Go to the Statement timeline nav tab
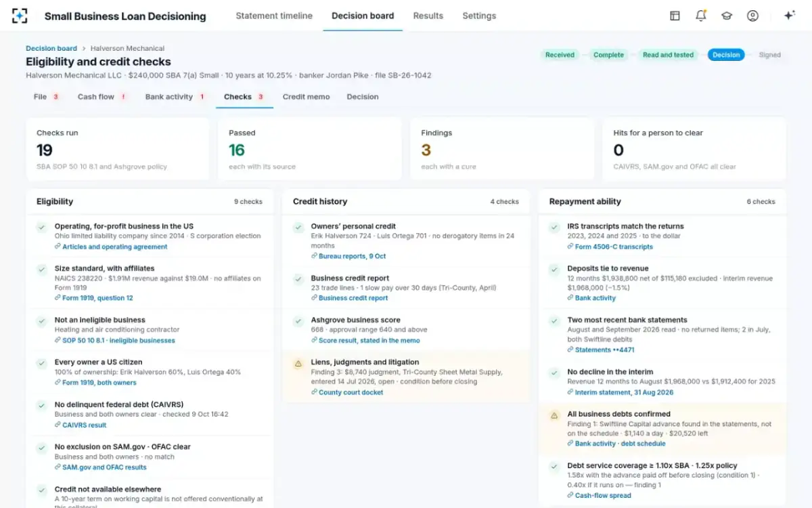The width and height of the screenshot is (812, 508). coord(274,16)
